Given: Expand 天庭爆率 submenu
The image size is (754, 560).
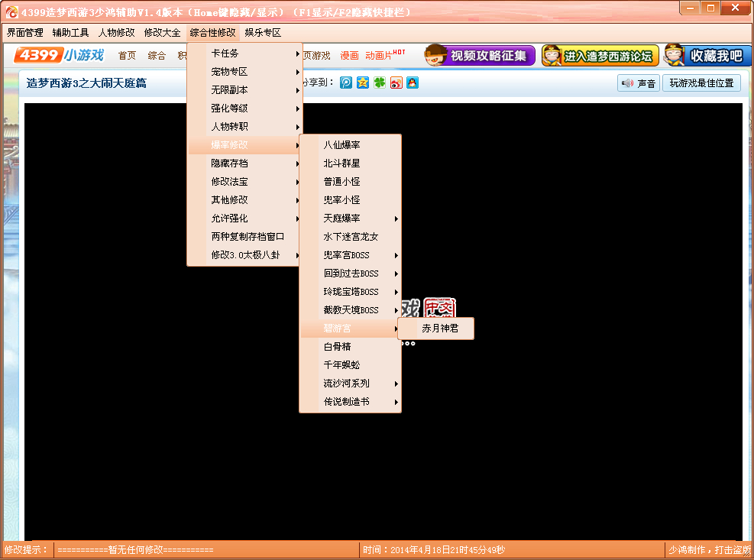Looking at the screenshot, I should click(x=350, y=218).
